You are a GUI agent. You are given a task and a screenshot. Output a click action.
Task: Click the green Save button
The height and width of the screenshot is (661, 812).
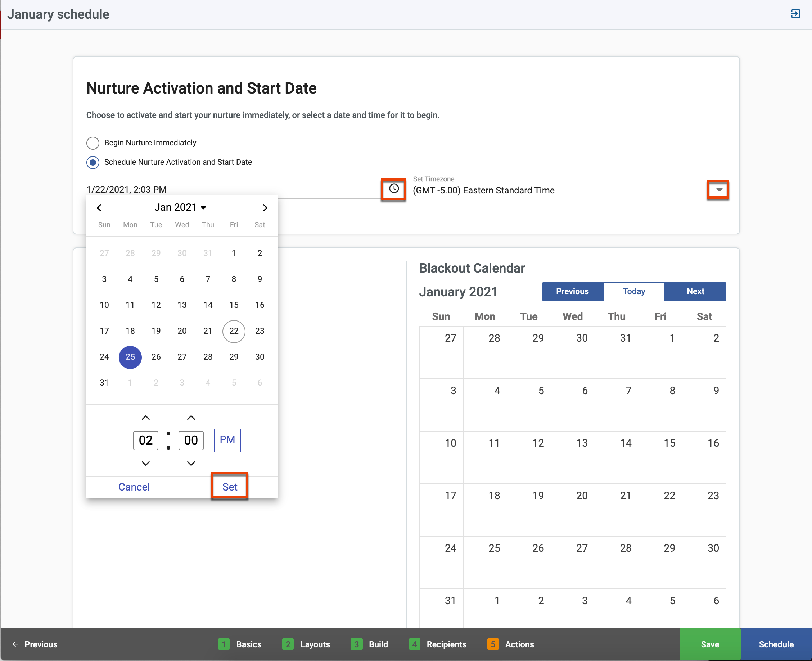(x=709, y=644)
